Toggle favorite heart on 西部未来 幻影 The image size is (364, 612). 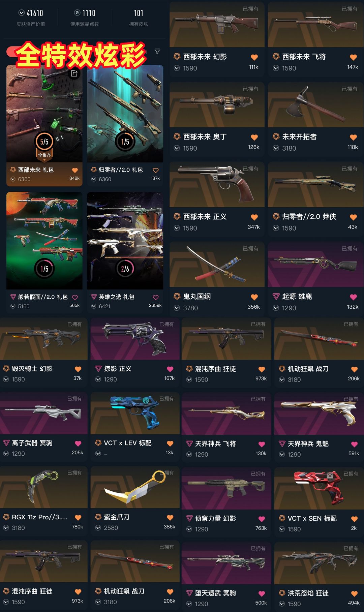(x=254, y=57)
